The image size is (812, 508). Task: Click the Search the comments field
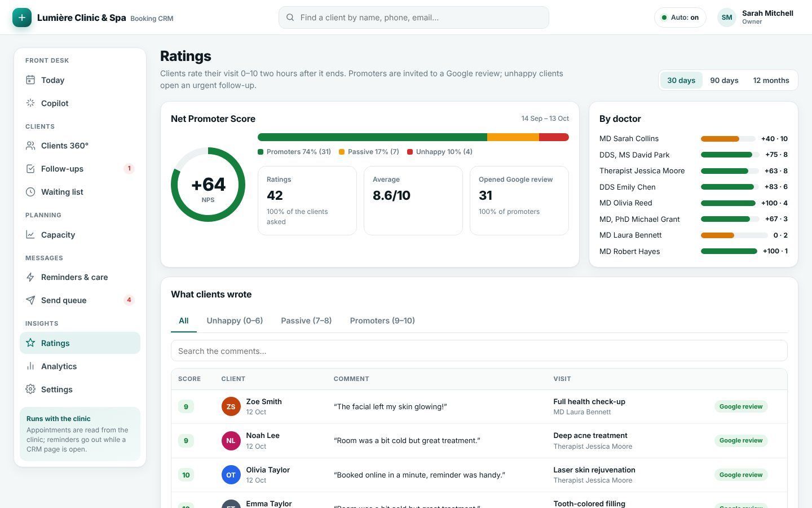coord(479,351)
